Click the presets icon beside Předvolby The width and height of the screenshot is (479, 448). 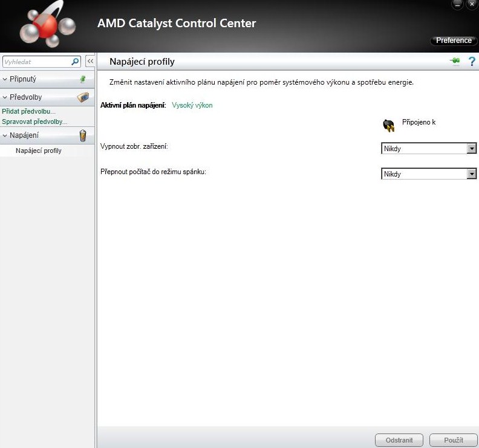[x=83, y=97]
